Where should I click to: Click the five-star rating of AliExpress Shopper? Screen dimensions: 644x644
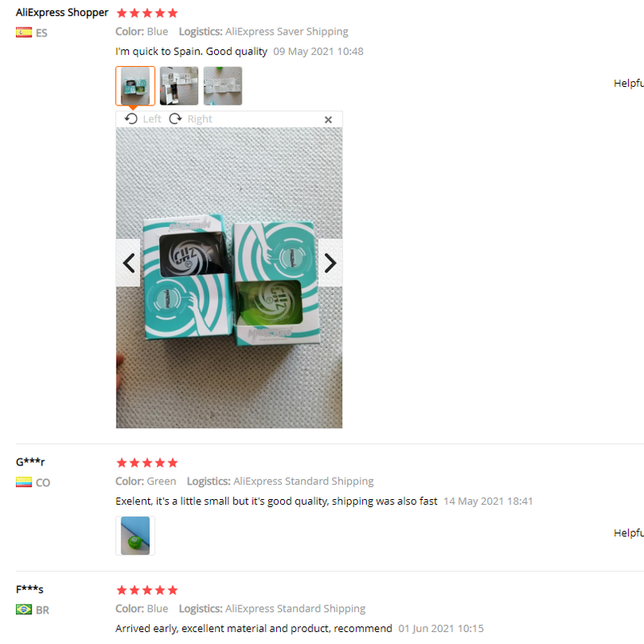147,13
